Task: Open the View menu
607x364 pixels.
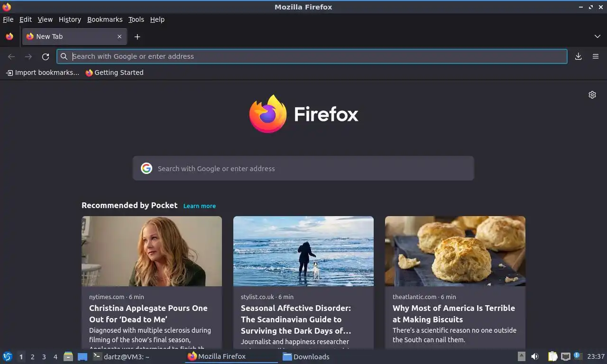Action: click(45, 19)
